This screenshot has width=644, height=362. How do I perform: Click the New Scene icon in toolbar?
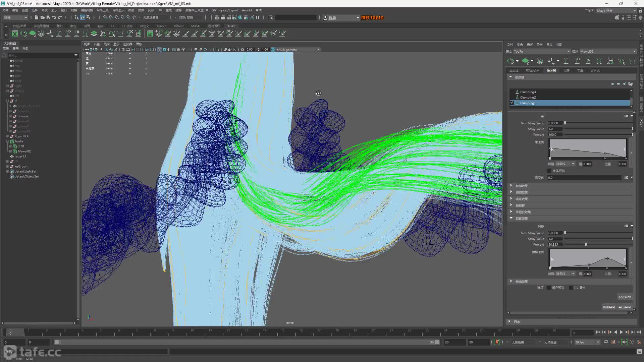click(x=37, y=17)
